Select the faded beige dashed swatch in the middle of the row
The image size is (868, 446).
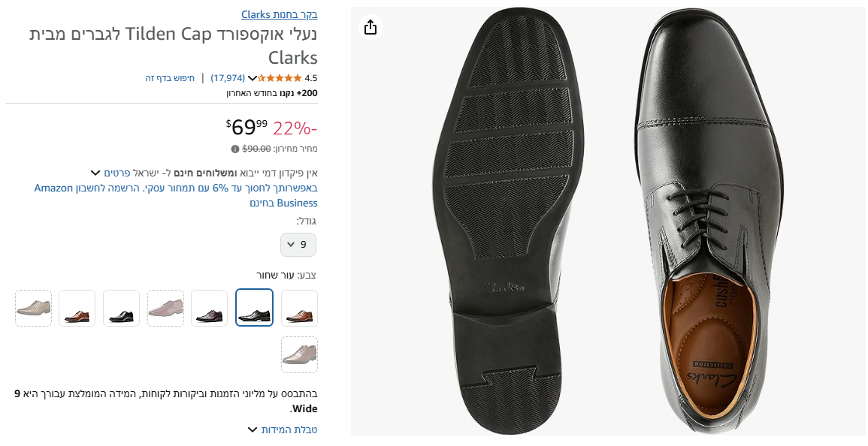pyautogui.click(x=165, y=308)
